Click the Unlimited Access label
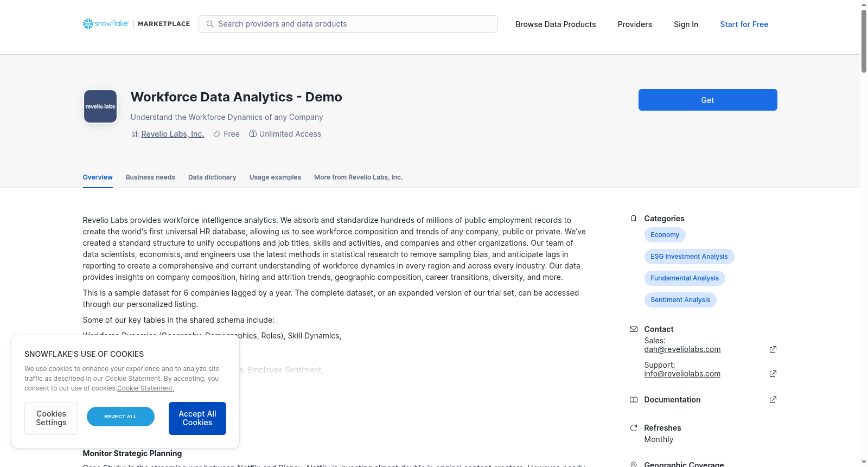 (290, 134)
